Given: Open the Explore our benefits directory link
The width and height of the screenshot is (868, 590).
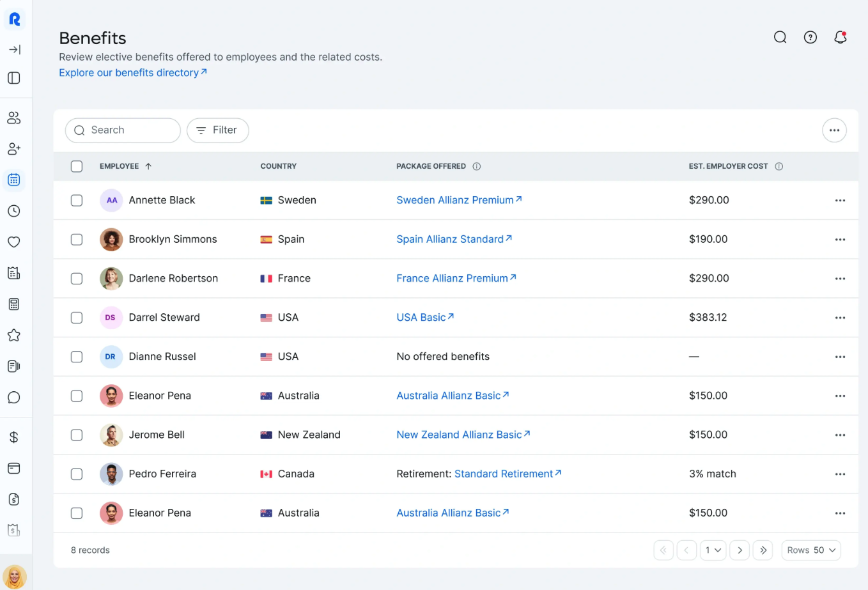Looking at the screenshot, I should pyautogui.click(x=133, y=72).
